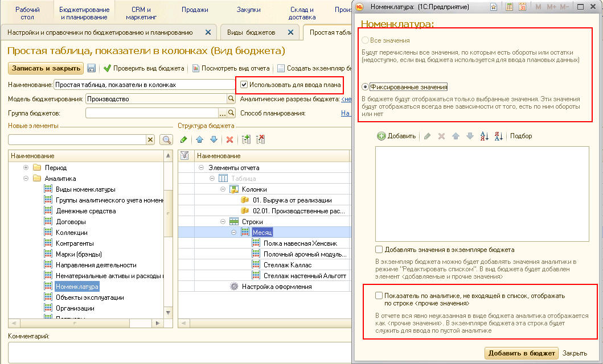603x364 pixels.
Task: Click Закрыть in Номенклатура dialog
Action: point(575,353)
